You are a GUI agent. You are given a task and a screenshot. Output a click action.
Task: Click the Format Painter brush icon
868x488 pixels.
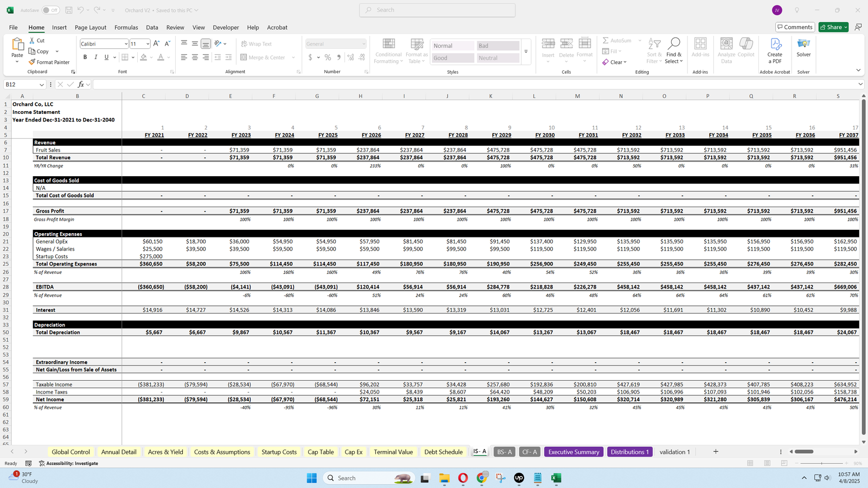click(33, 62)
